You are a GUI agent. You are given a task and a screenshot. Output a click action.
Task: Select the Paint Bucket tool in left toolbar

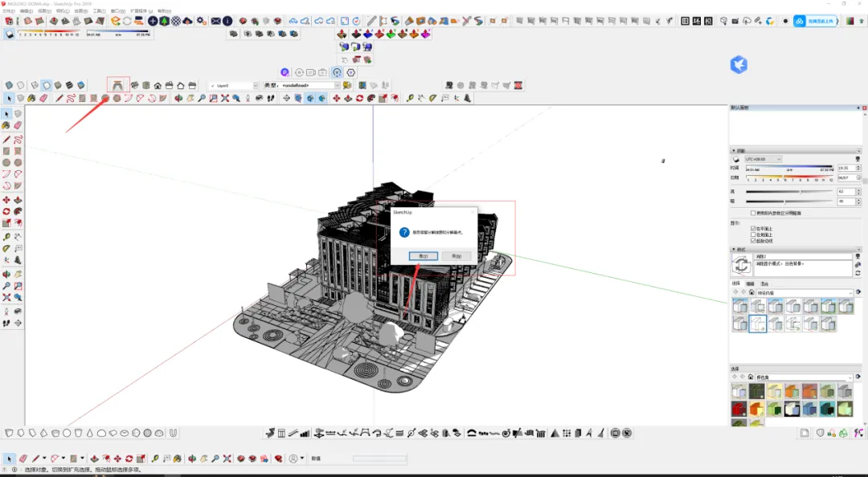pos(6,125)
